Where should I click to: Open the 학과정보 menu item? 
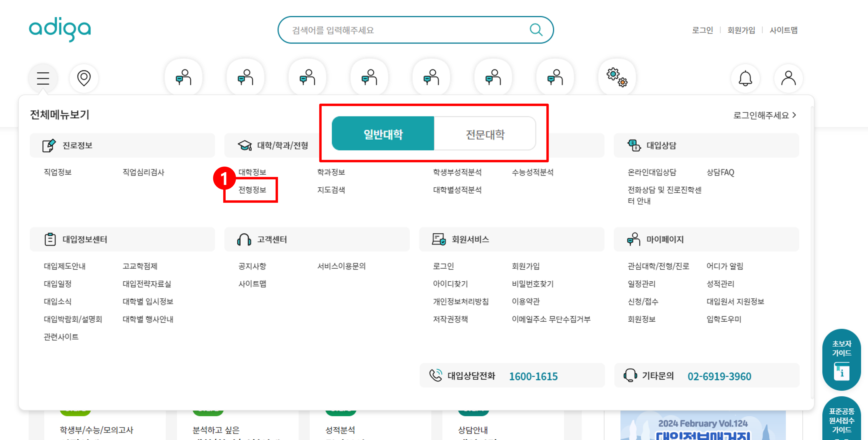(331, 172)
